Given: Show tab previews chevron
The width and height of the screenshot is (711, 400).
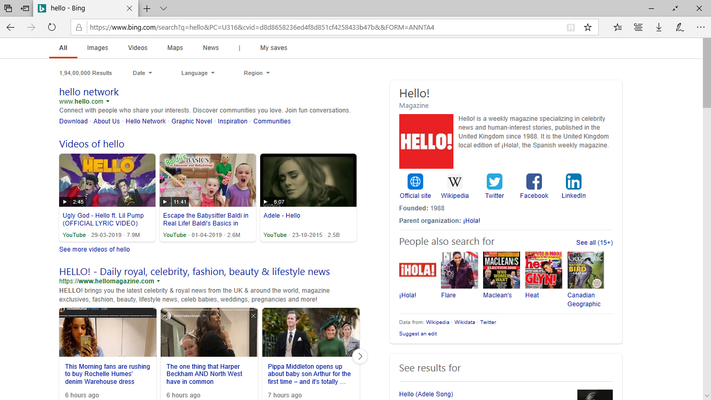Looking at the screenshot, I should (x=163, y=8).
